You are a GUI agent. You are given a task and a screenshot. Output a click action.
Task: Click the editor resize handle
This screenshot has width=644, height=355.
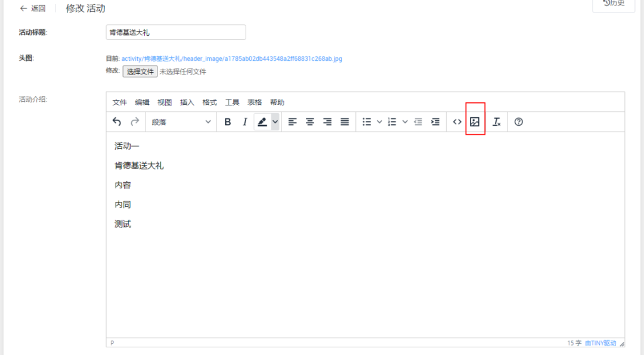[x=622, y=344]
